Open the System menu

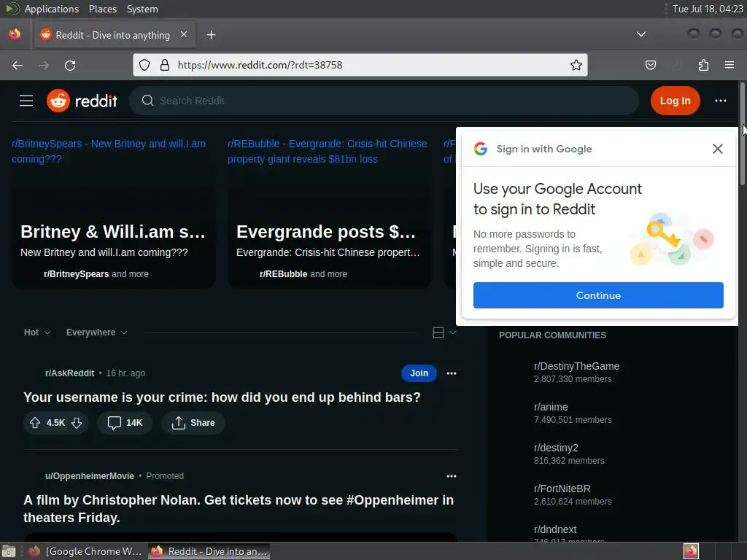[142, 9]
